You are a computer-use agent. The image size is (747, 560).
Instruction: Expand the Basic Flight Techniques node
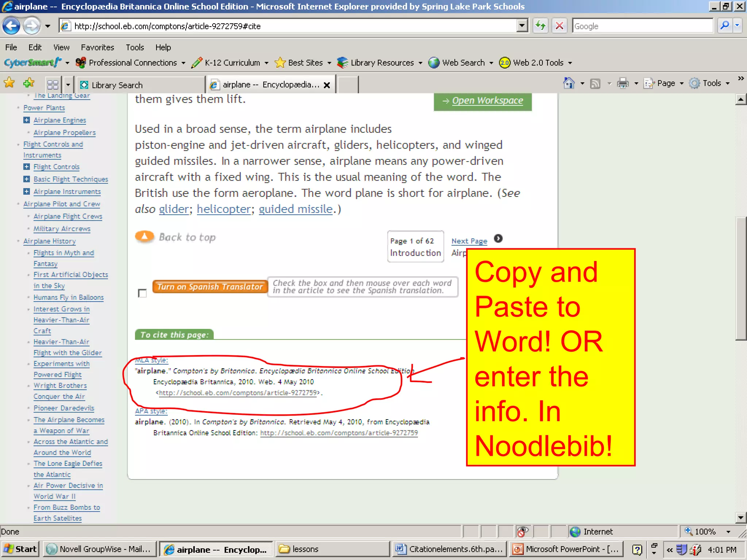(x=27, y=179)
